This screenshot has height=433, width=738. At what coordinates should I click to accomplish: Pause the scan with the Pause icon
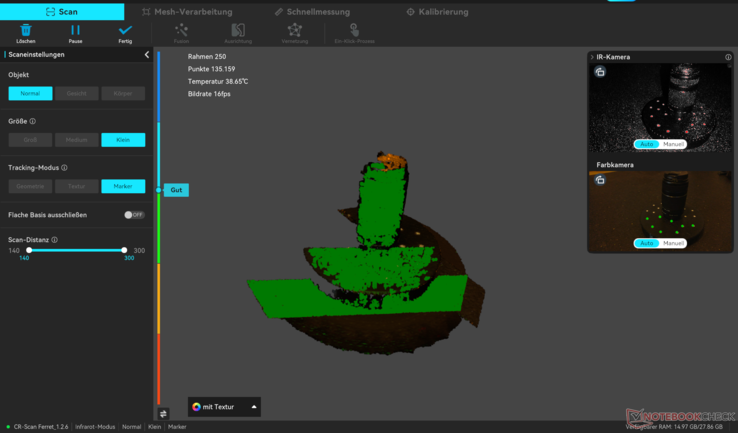[x=75, y=30]
